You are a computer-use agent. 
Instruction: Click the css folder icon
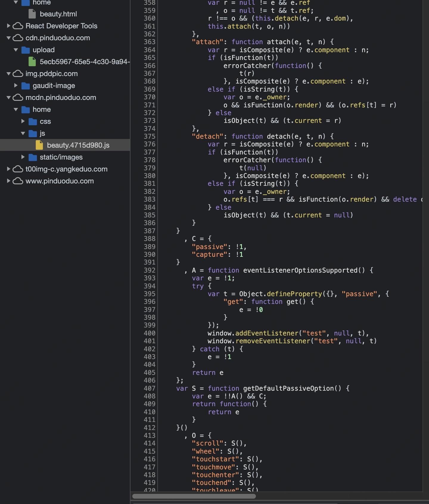coord(33,121)
